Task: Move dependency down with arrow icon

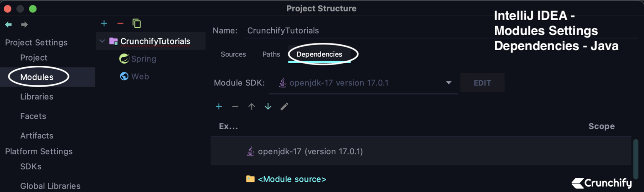Action: 268,107
